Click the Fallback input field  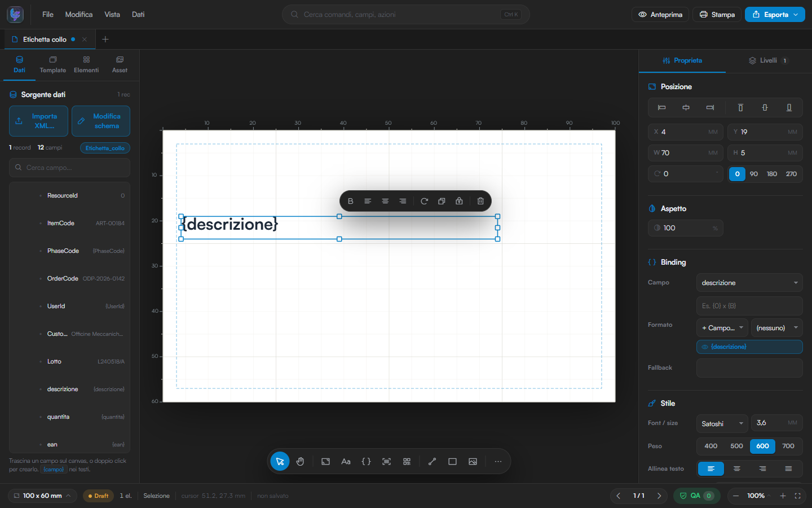(749, 368)
